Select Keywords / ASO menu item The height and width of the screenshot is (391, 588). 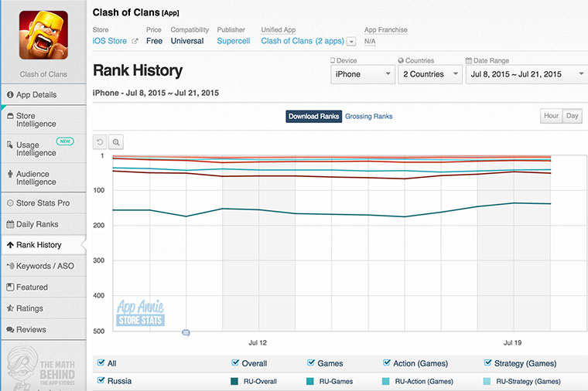point(43,266)
